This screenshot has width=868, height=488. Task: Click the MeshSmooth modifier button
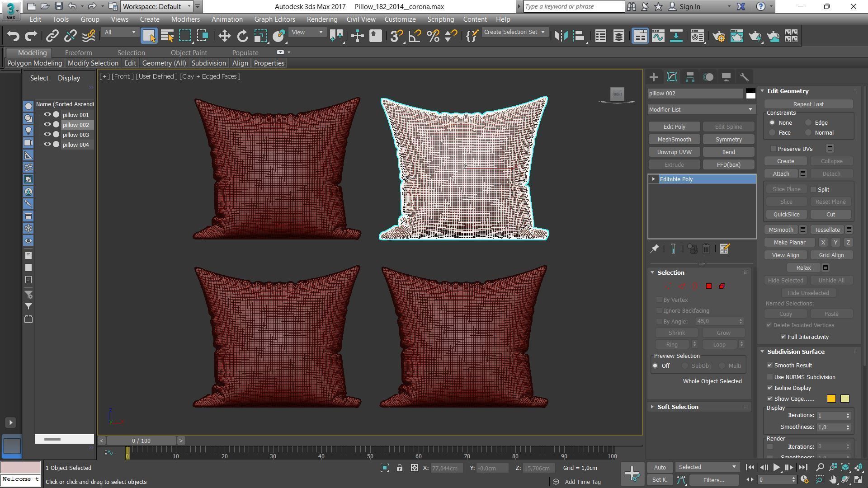coord(674,140)
